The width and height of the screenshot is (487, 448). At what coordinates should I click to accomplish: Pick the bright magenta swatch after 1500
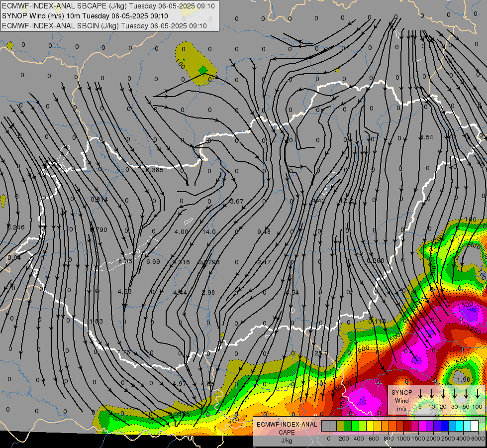422,426
